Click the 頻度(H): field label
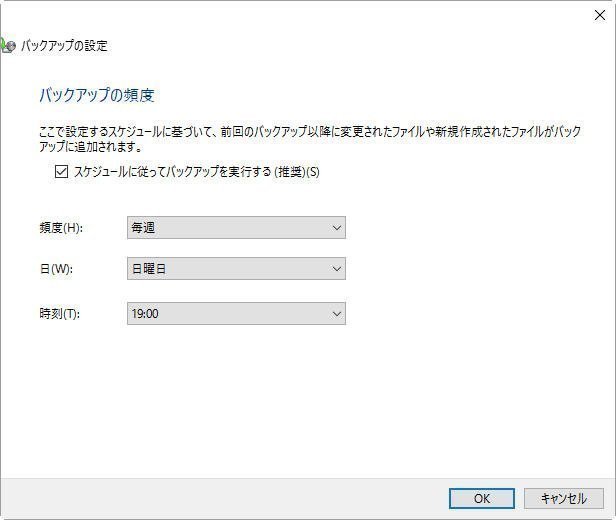Viewport: 616px width, 520px height. (x=60, y=228)
